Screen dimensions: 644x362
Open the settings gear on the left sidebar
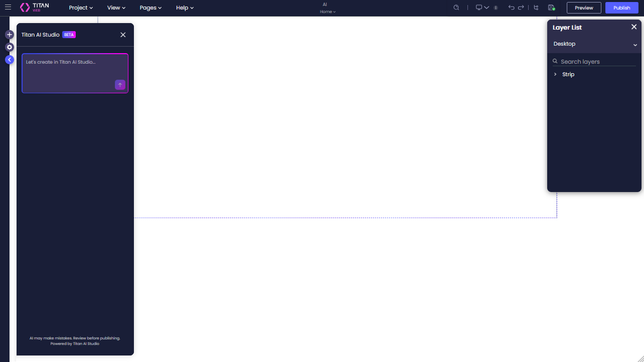9,47
